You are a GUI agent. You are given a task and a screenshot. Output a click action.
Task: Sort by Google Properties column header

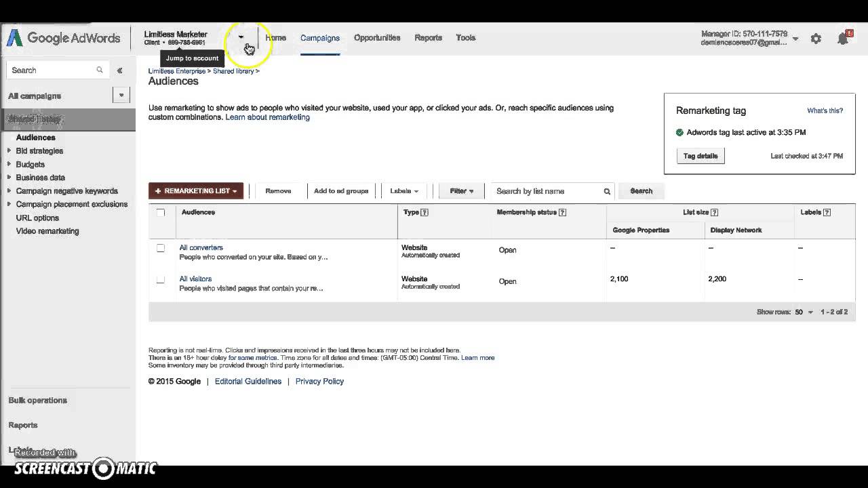click(x=641, y=230)
